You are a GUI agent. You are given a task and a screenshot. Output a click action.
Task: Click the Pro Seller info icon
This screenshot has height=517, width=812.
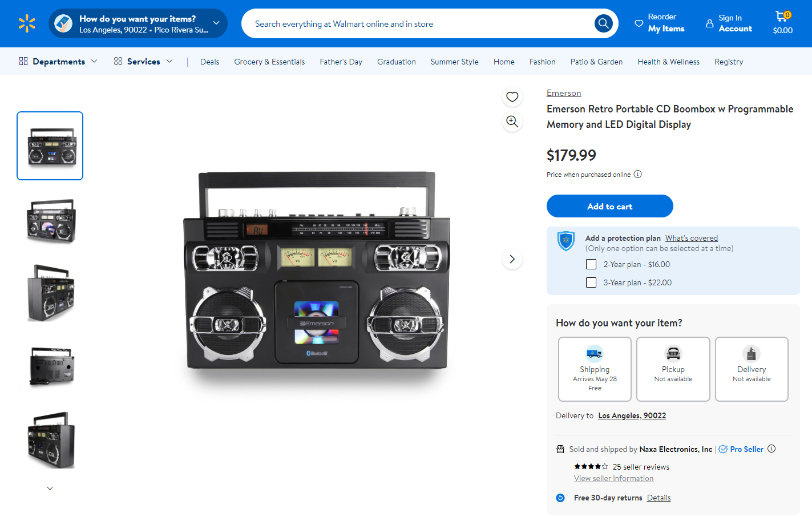(x=771, y=449)
